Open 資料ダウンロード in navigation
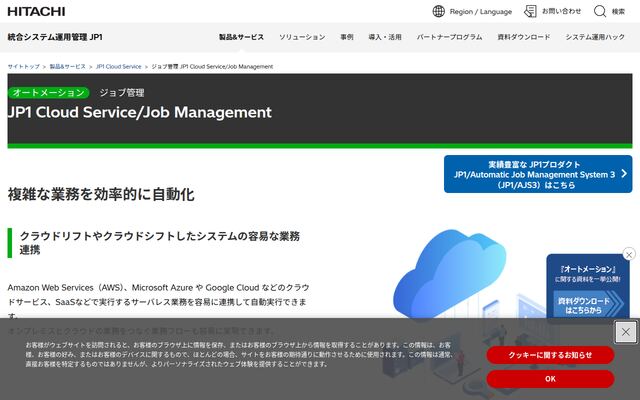 [x=524, y=37]
